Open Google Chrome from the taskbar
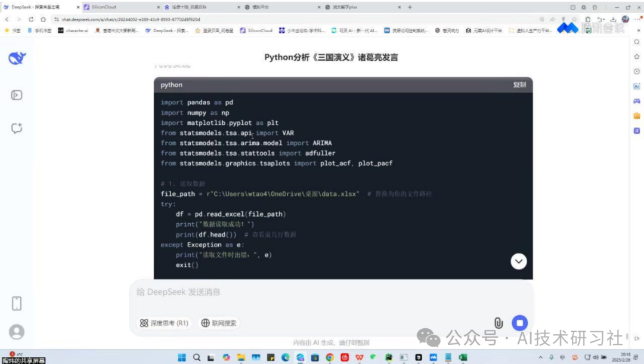The height and width of the screenshot is (364, 644). tap(330, 357)
